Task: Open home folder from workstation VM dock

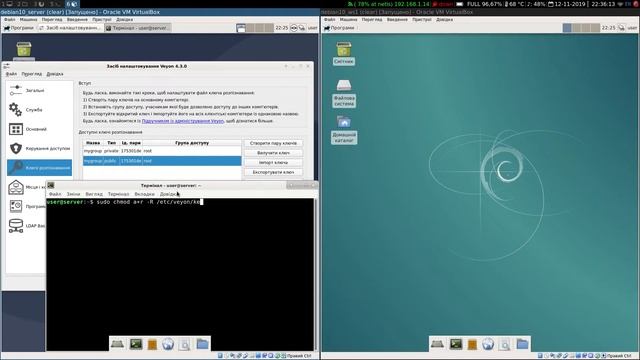Action: pyautogui.click(x=522, y=344)
